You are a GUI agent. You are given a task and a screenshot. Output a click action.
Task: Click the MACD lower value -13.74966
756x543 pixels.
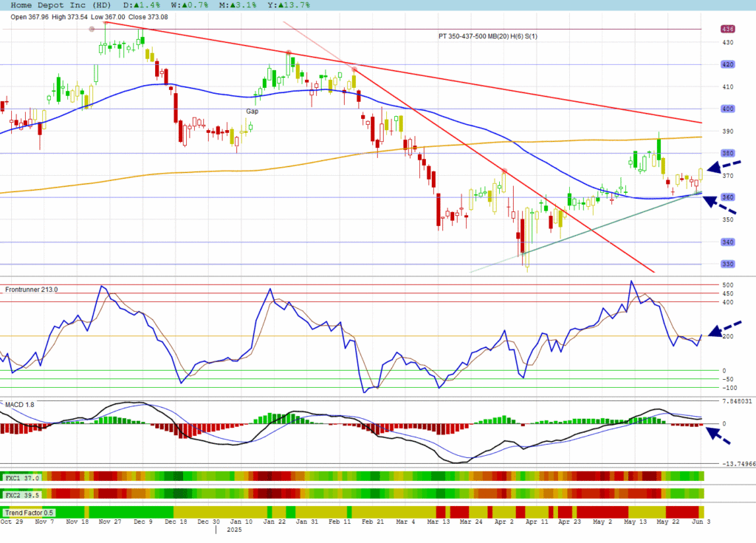point(738,463)
